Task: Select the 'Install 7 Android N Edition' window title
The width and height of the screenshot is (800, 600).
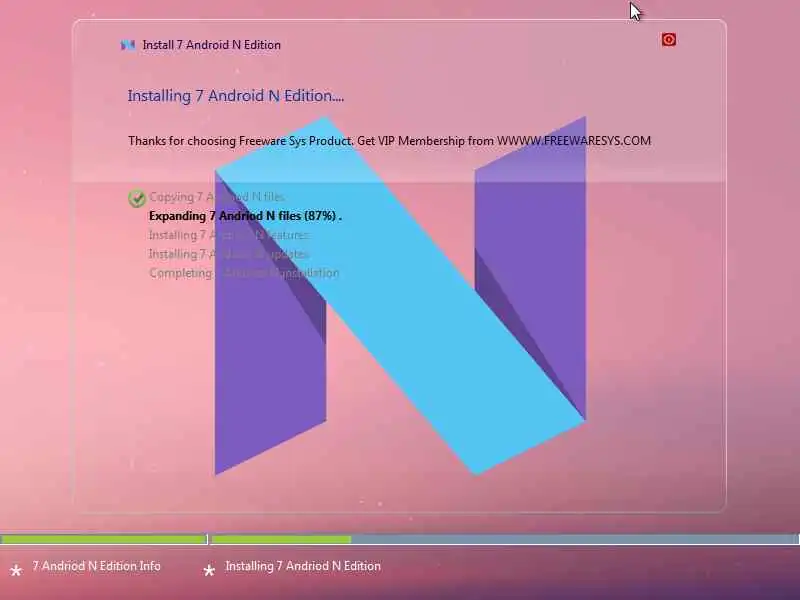Action: pos(212,45)
